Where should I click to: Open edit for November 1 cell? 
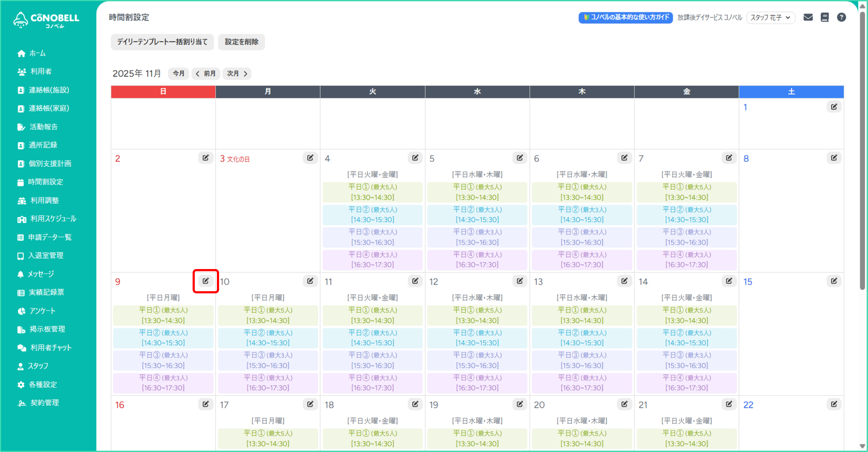click(834, 107)
